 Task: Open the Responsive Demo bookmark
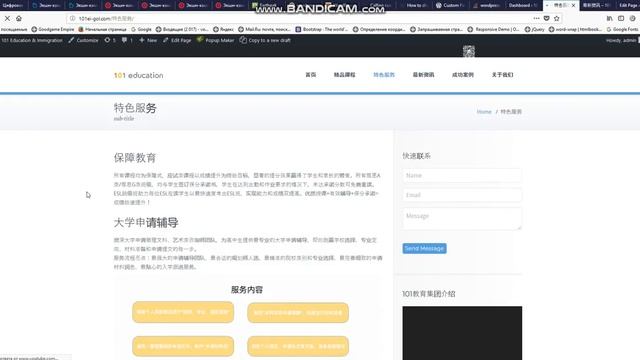[493, 29]
